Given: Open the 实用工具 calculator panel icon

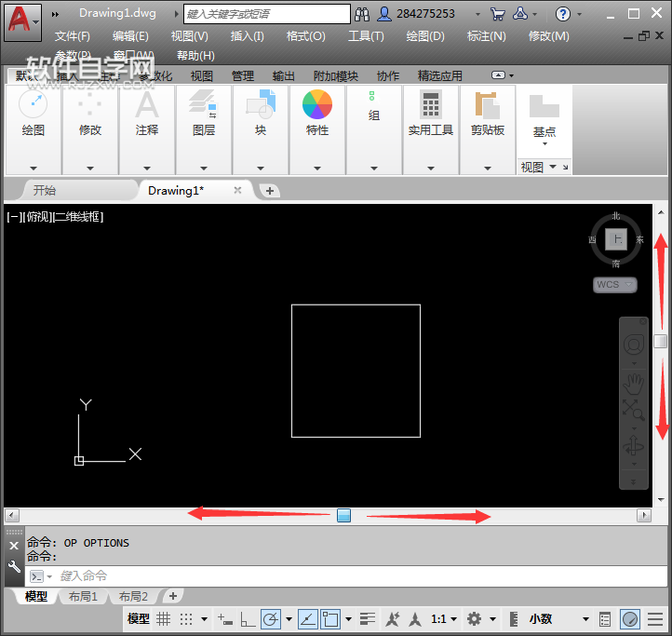Looking at the screenshot, I should pos(431,104).
